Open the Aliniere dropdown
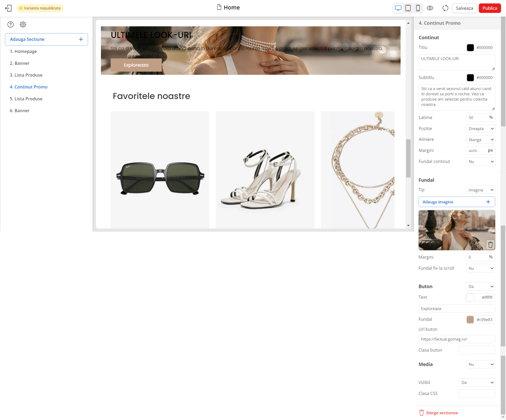506x420 pixels. (480, 140)
